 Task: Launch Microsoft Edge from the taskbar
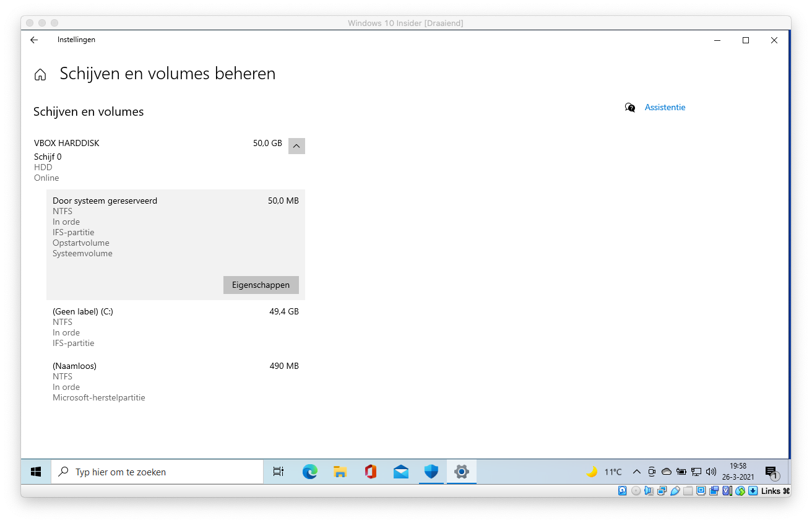(x=309, y=472)
